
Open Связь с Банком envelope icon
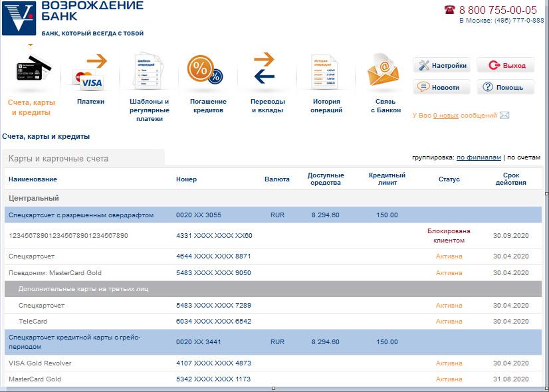[383, 70]
